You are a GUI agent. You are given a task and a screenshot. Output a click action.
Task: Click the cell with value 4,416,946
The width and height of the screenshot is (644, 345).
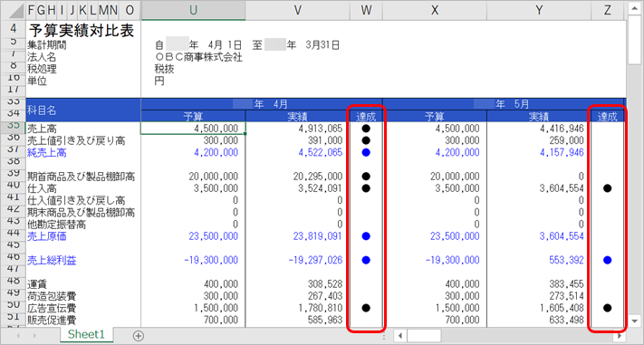coord(562,129)
